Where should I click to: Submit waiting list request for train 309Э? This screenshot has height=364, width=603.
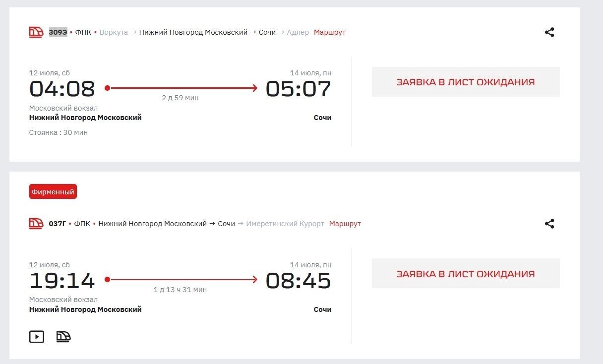coord(466,82)
